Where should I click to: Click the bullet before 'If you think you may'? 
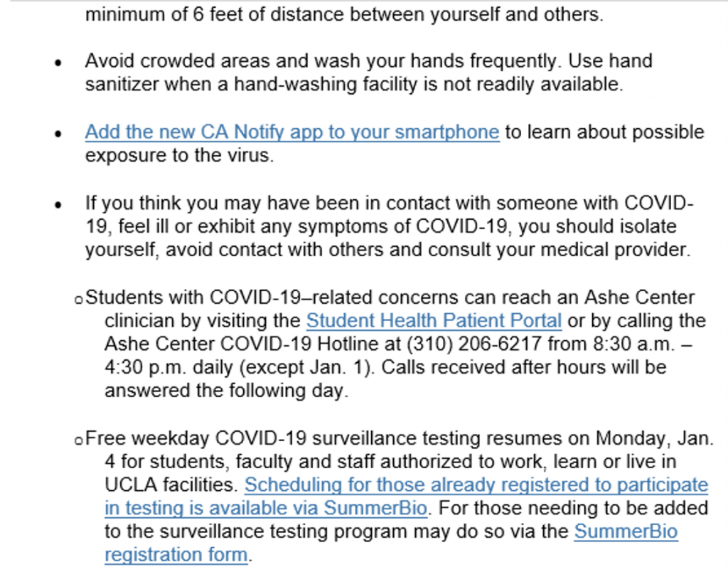coord(59,205)
